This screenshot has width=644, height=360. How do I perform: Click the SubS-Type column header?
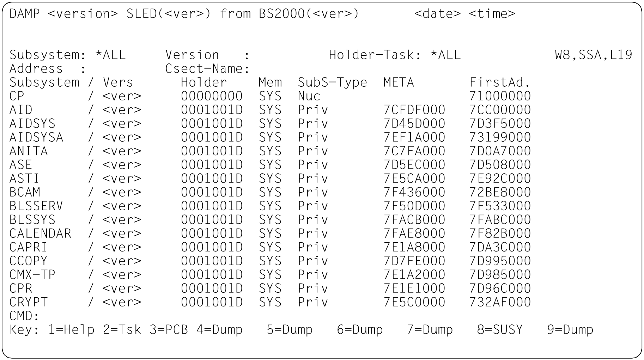(x=332, y=82)
